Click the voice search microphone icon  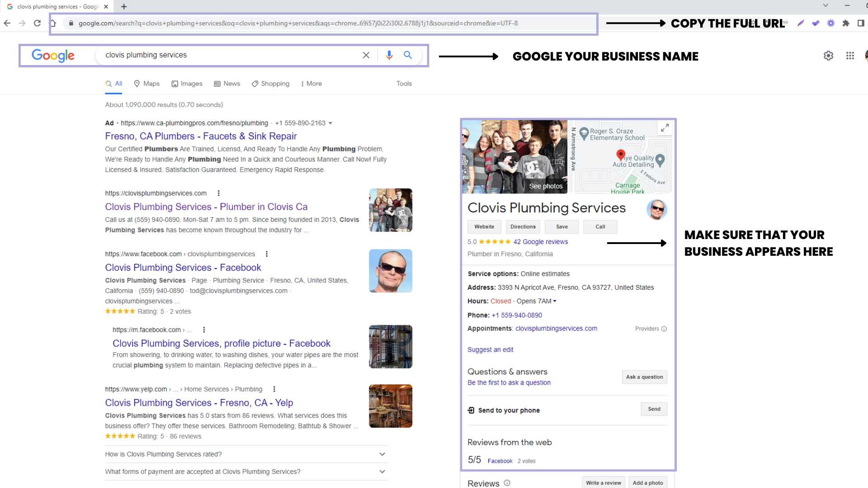388,55
